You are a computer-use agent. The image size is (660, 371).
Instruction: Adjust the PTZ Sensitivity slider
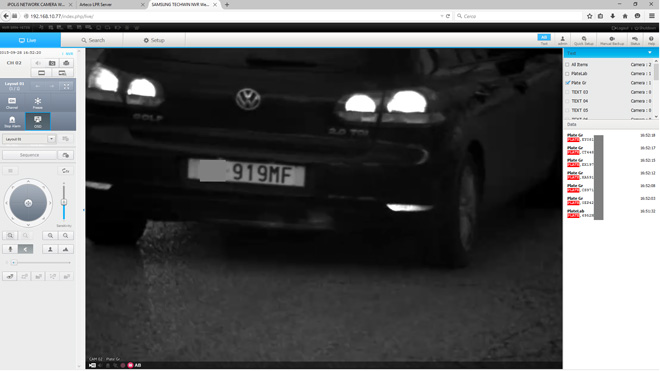[64, 202]
